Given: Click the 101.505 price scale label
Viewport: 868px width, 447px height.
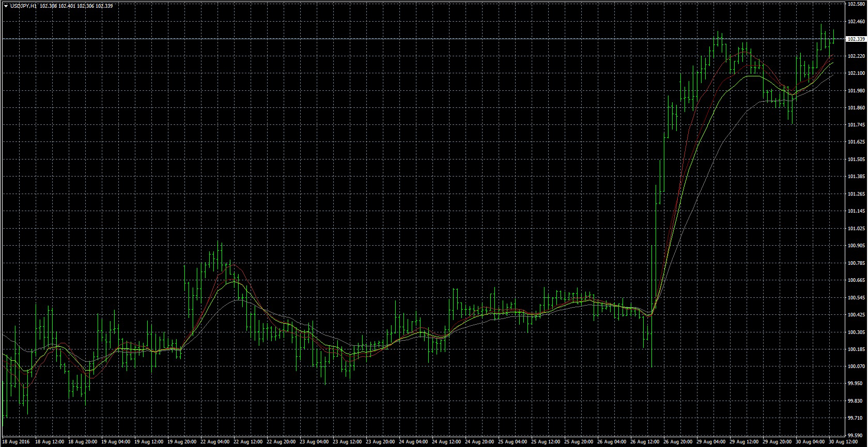Looking at the screenshot, I should (x=857, y=159).
